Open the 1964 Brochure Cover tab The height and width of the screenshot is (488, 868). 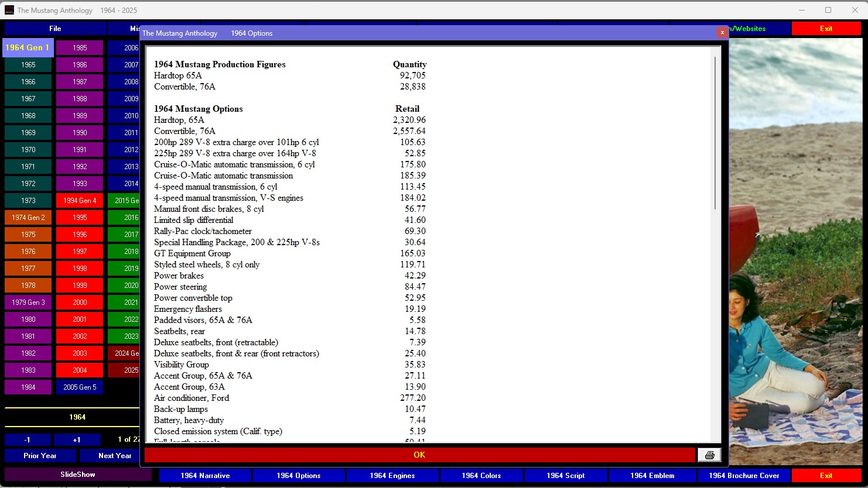click(744, 475)
